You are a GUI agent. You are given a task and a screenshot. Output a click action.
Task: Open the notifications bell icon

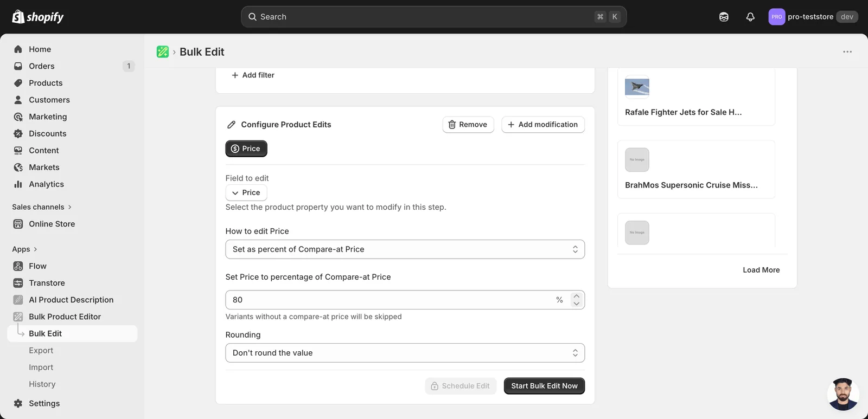click(x=750, y=17)
